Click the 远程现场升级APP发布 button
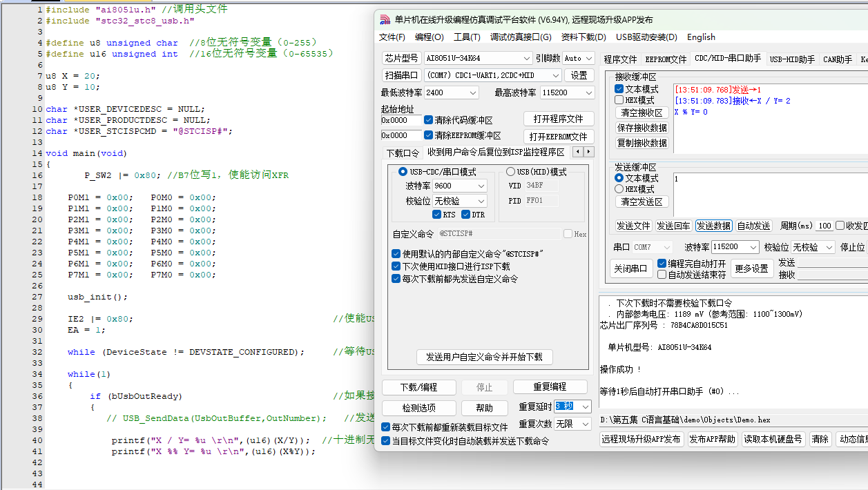The image size is (868, 490). pos(641,439)
